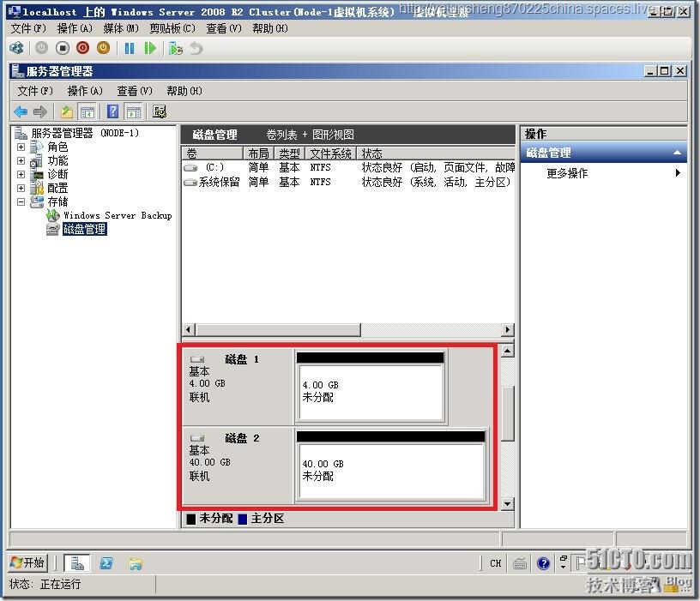The height and width of the screenshot is (601, 700).
Task: Open VM window 文件(F) menu
Action: (28, 28)
